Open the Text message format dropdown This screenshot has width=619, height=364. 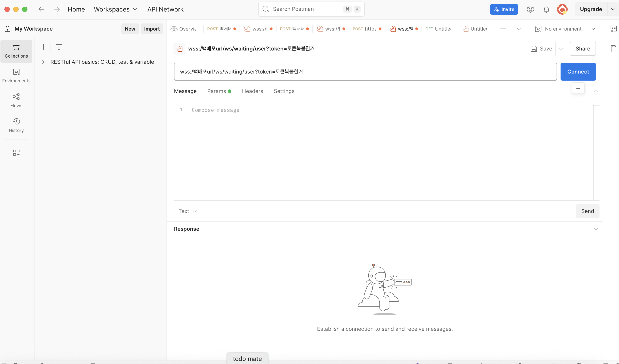[x=188, y=211]
